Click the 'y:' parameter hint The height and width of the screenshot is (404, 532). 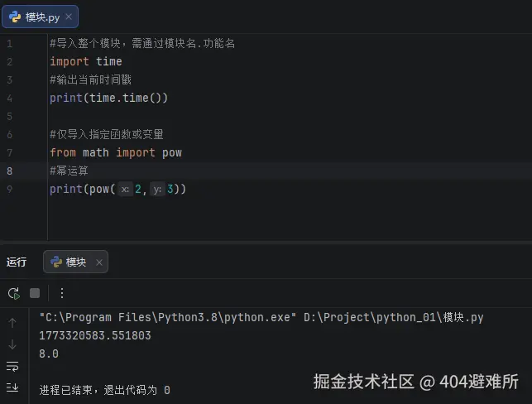pyautogui.click(x=157, y=189)
